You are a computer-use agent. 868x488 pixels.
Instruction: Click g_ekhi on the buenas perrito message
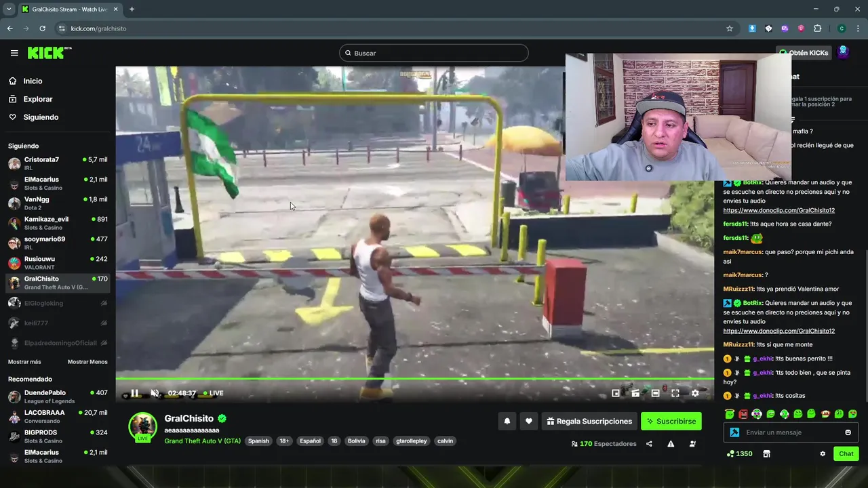[762, 359]
